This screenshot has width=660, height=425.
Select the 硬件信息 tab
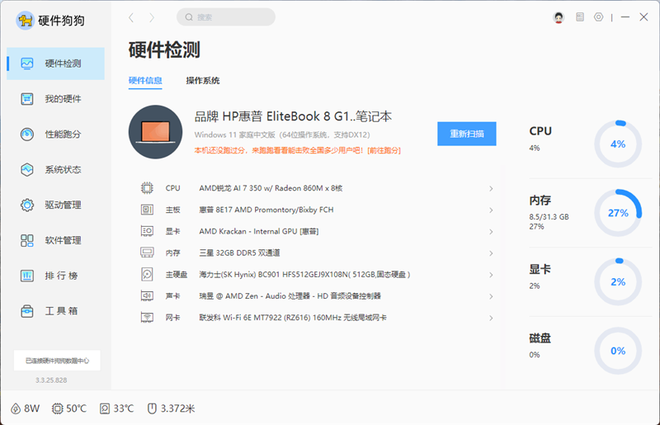(x=146, y=80)
